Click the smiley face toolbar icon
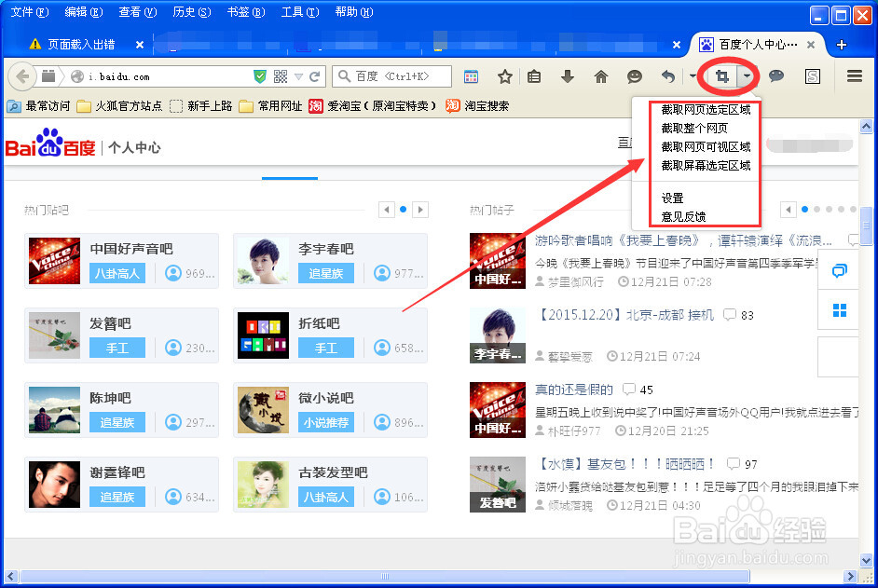The height and width of the screenshot is (588, 878). 635,76
